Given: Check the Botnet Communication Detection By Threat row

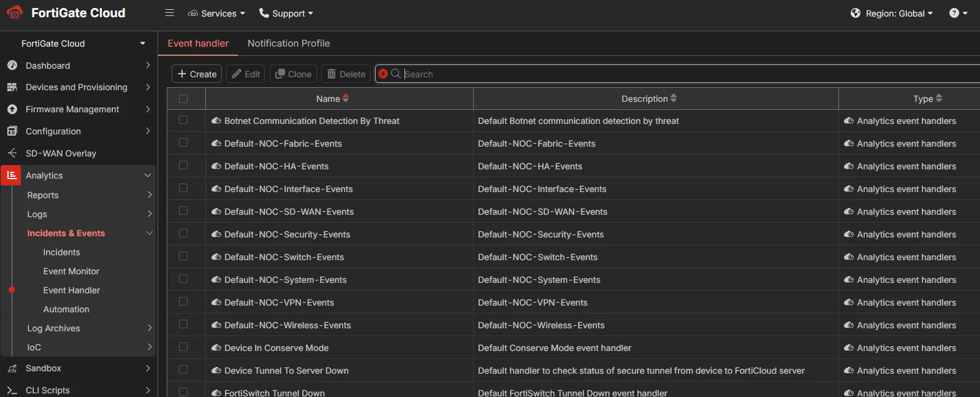Looking at the screenshot, I should click(x=183, y=120).
